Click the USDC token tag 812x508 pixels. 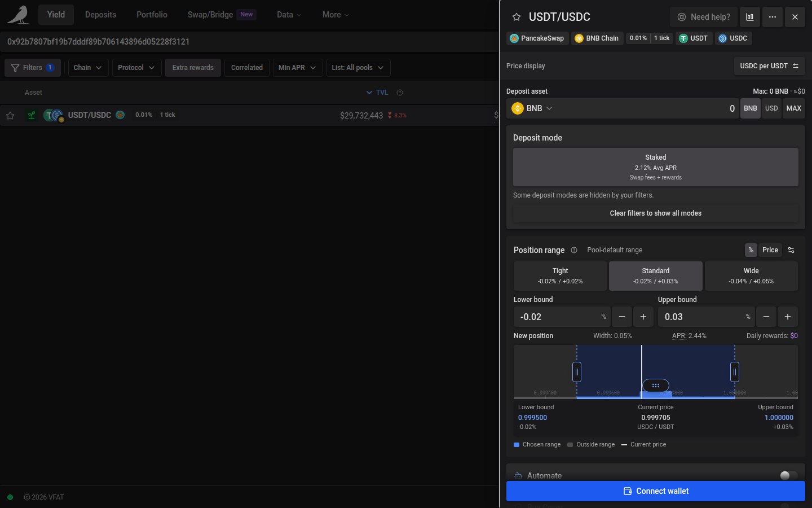pyautogui.click(x=733, y=38)
